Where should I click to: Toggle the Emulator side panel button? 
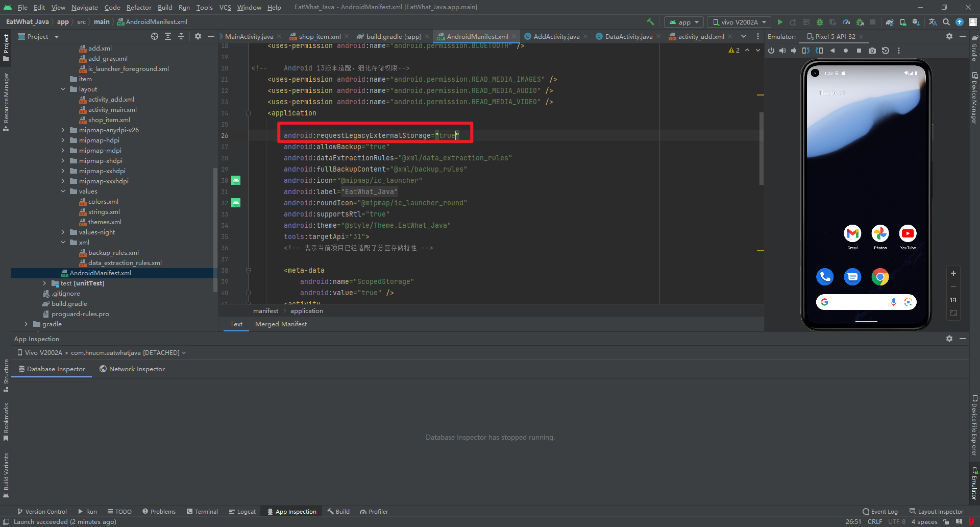pos(974,483)
